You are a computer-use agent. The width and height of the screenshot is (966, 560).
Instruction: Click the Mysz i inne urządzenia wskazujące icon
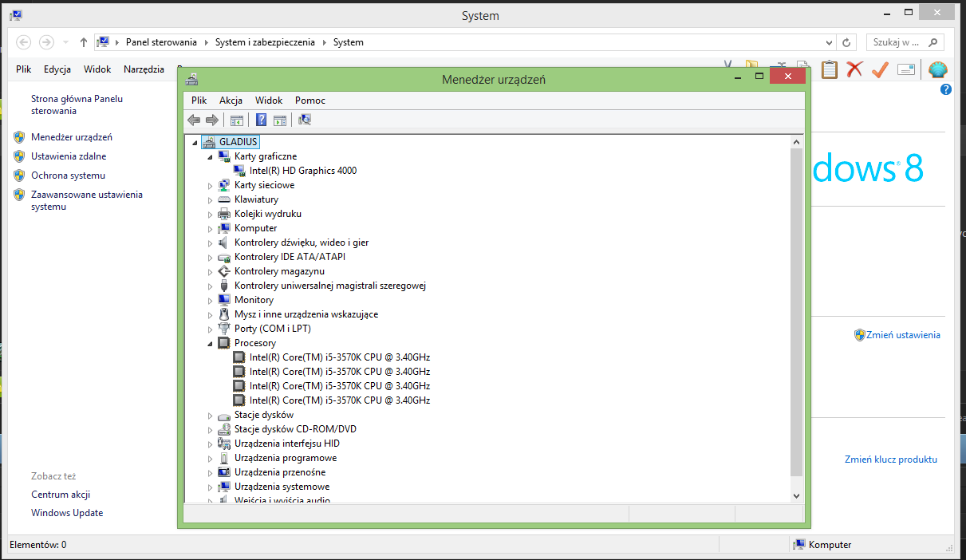click(x=224, y=314)
